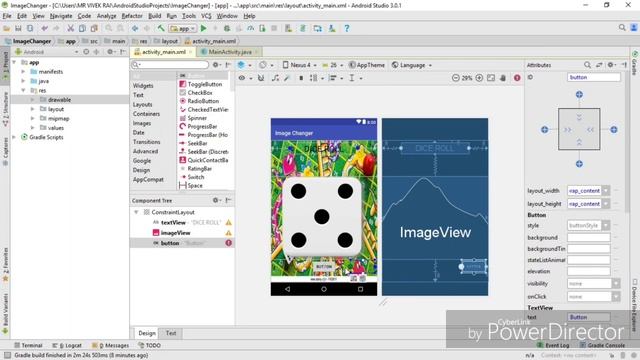Image resolution: width=640 pixels, height=360 pixels.
Task: Expand the manifests folder in project tree
Action: pos(23,71)
